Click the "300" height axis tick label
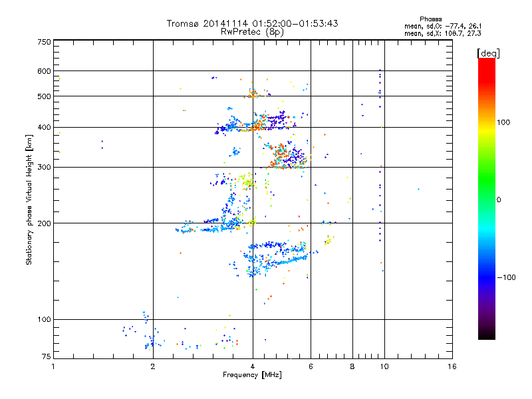Image resolution: width=532 pixels, height=399 pixels. coord(44,167)
